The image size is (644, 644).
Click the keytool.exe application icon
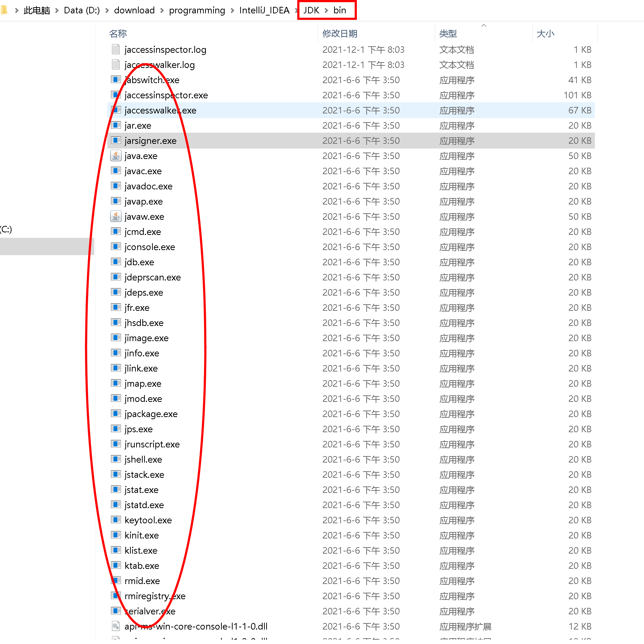coord(116,520)
